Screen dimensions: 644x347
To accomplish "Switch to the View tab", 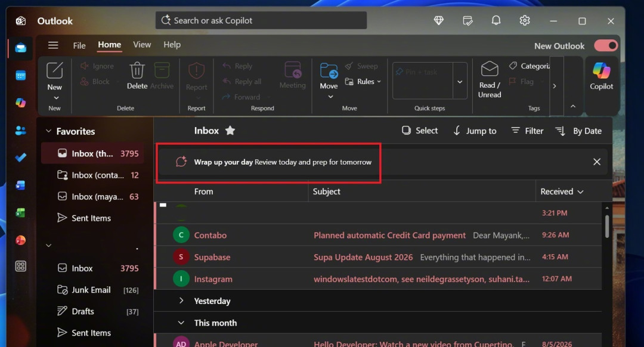I will point(142,45).
